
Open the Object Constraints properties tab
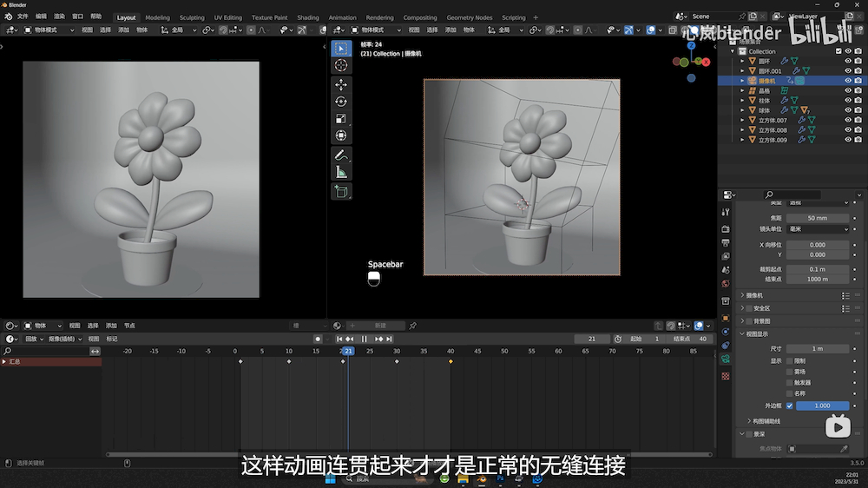click(x=726, y=346)
